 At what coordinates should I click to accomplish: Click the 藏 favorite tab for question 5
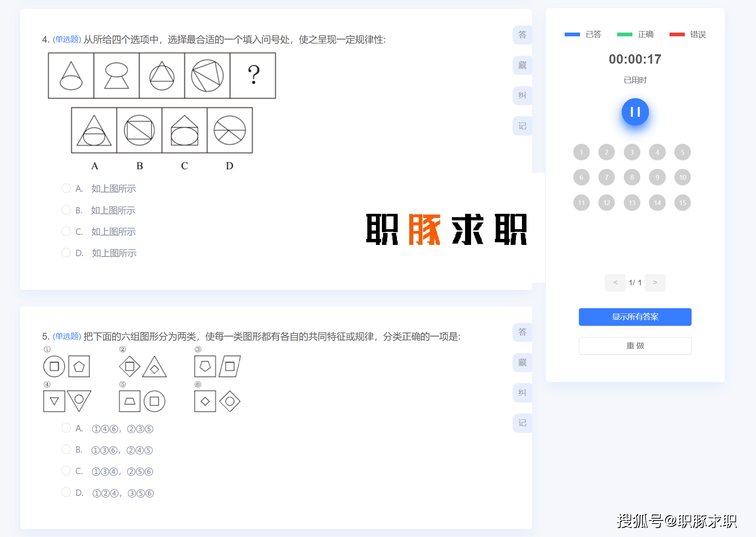pyautogui.click(x=522, y=362)
